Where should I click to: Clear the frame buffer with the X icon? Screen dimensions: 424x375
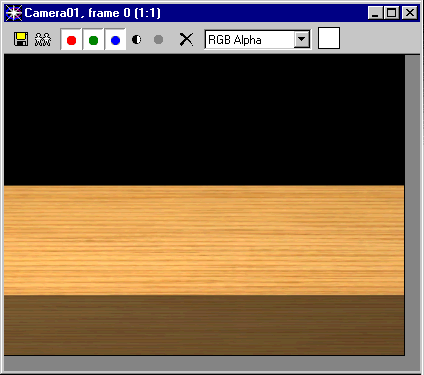(x=186, y=40)
